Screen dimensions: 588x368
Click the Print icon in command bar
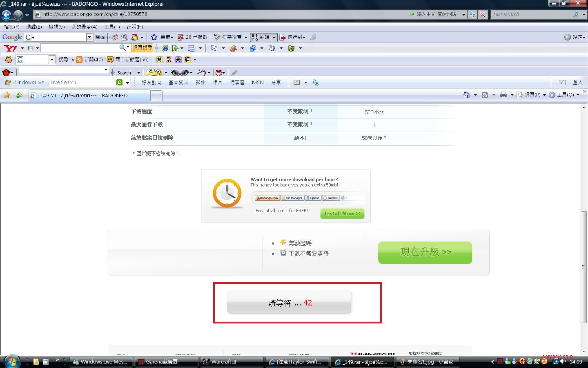(x=503, y=95)
